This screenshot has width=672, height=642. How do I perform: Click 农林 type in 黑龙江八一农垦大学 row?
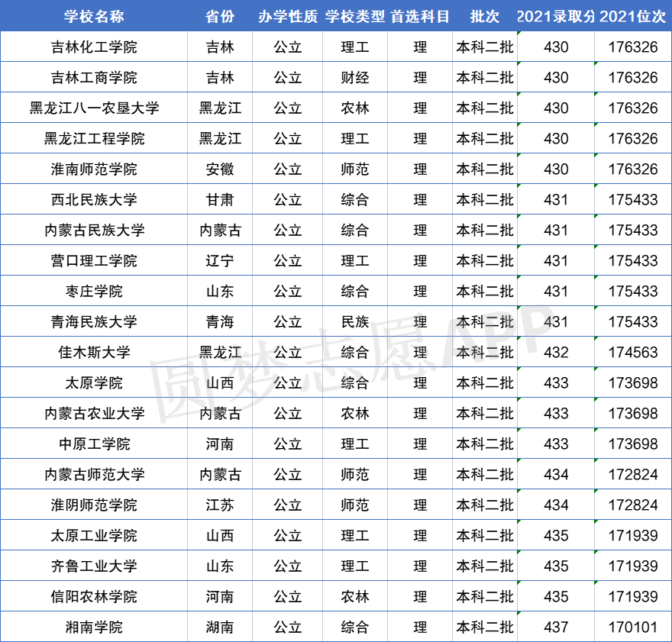point(355,108)
